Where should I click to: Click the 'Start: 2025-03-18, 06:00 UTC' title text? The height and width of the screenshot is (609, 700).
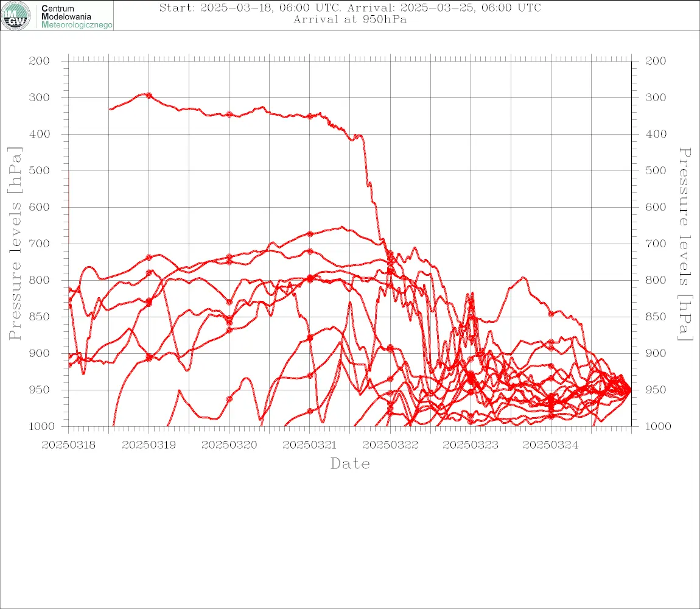tap(250, 8)
